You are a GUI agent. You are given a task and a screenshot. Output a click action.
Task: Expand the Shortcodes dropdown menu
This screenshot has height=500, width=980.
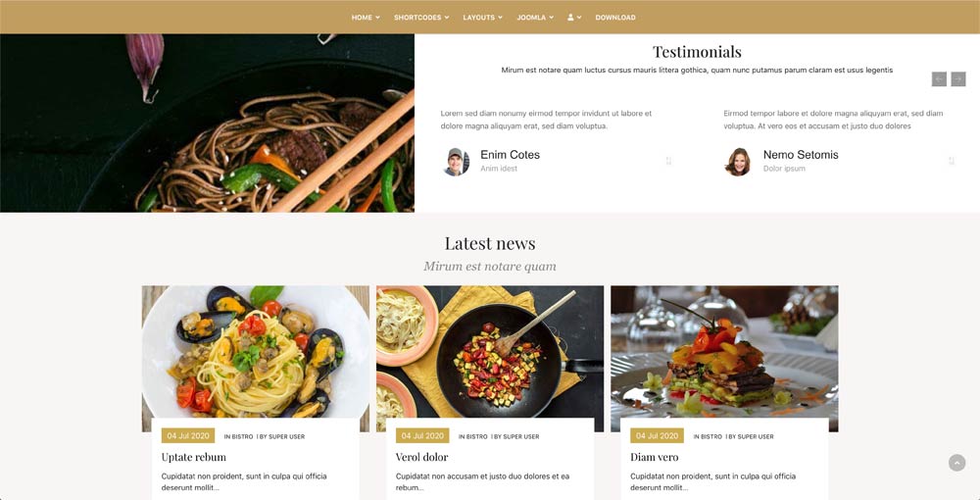(x=421, y=18)
